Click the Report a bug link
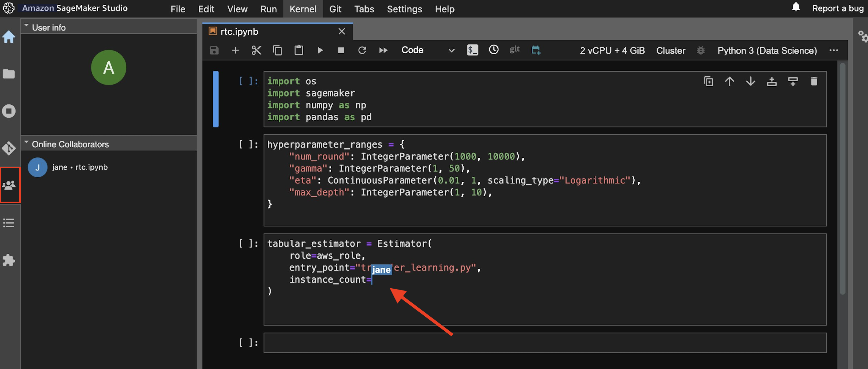The height and width of the screenshot is (369, 868). pyautogui.click(x=837, y=8)
